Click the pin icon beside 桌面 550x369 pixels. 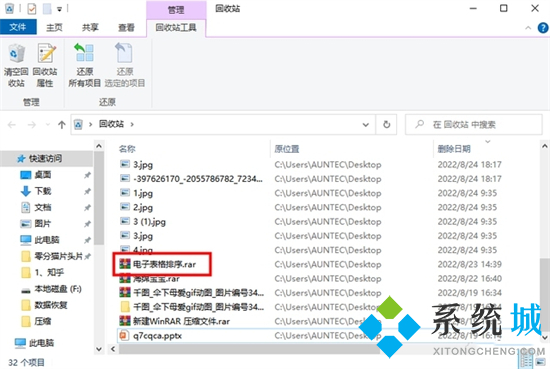87,175
